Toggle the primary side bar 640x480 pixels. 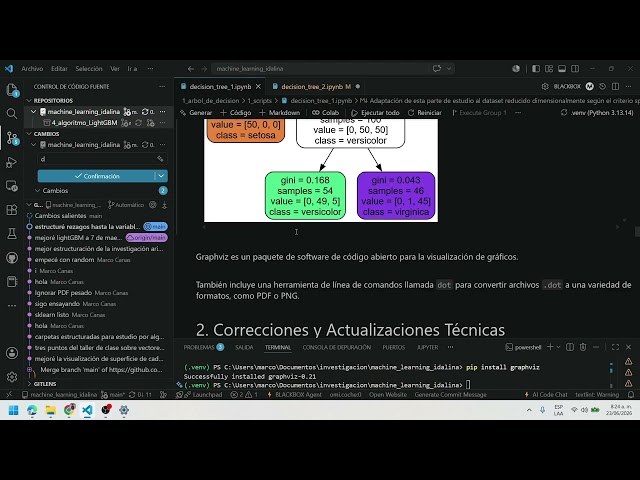coord(536,69)
